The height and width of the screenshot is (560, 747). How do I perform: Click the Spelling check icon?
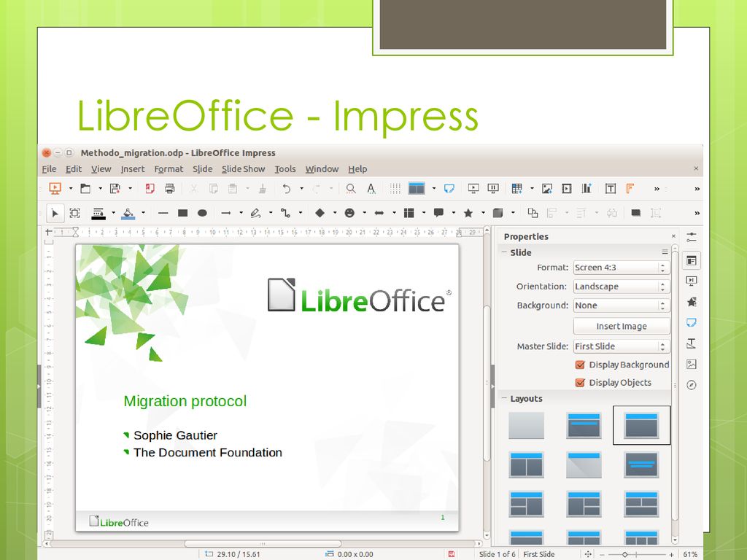point(371,189)
